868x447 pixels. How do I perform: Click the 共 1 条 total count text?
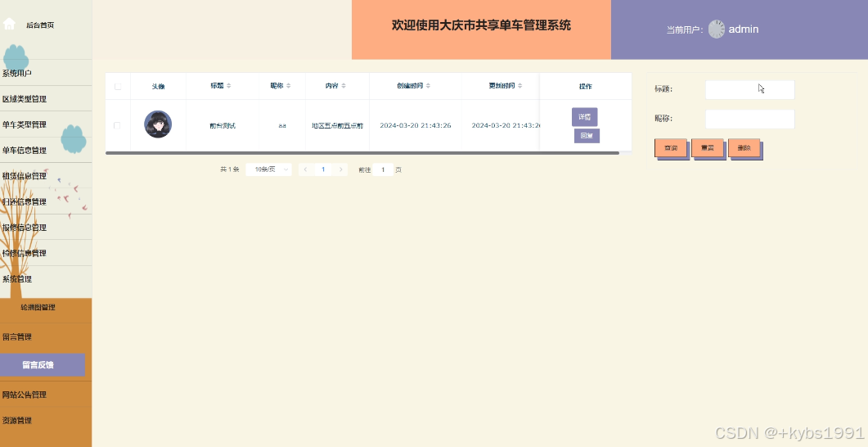pyautogui.click(x=230, y=169)
